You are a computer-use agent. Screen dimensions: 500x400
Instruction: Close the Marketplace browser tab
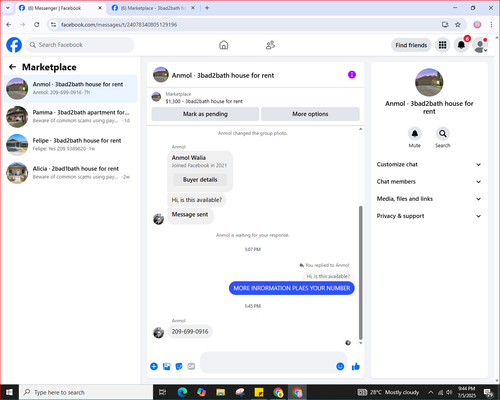pyautogui.click(x=193, y=8)
